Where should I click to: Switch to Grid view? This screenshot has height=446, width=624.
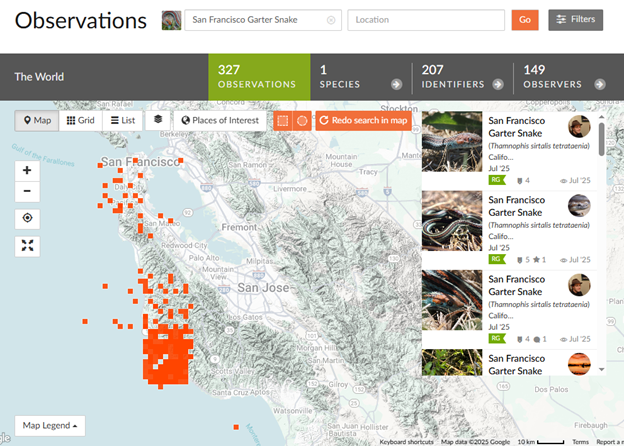80,121
